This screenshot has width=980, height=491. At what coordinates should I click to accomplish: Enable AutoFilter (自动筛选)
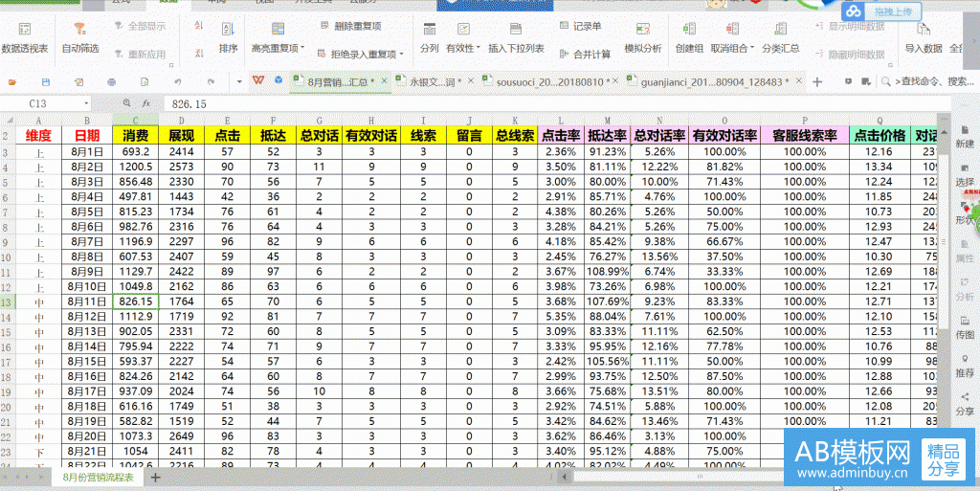[80, 38]
